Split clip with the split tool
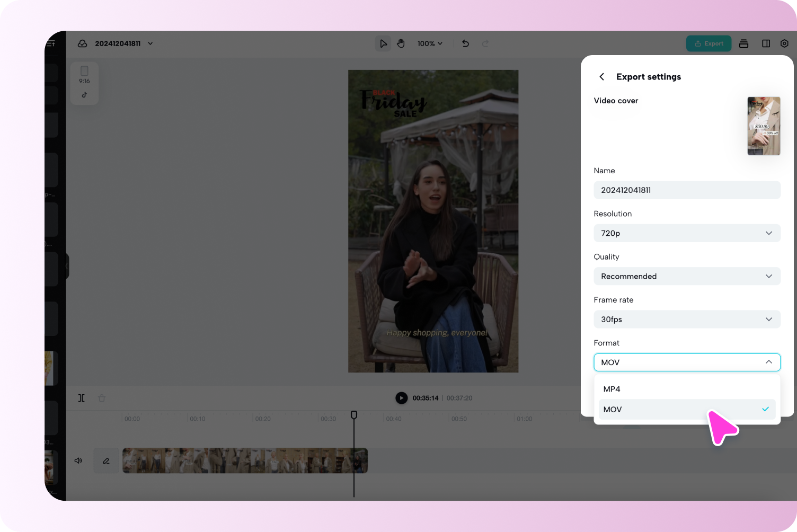This screenshot has width=797, height=532. tap(82, 398)
